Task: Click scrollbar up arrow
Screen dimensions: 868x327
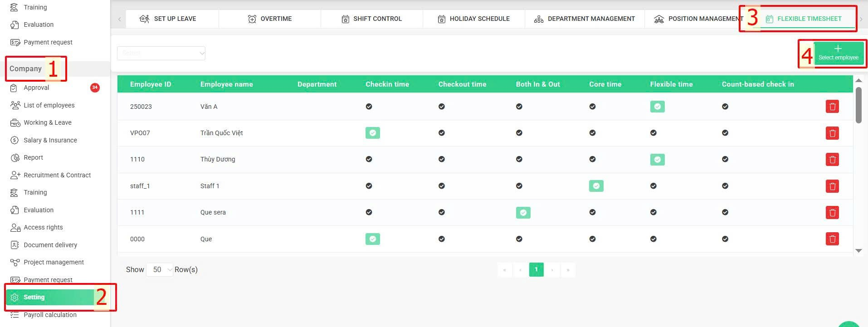Action: point(858,80)
